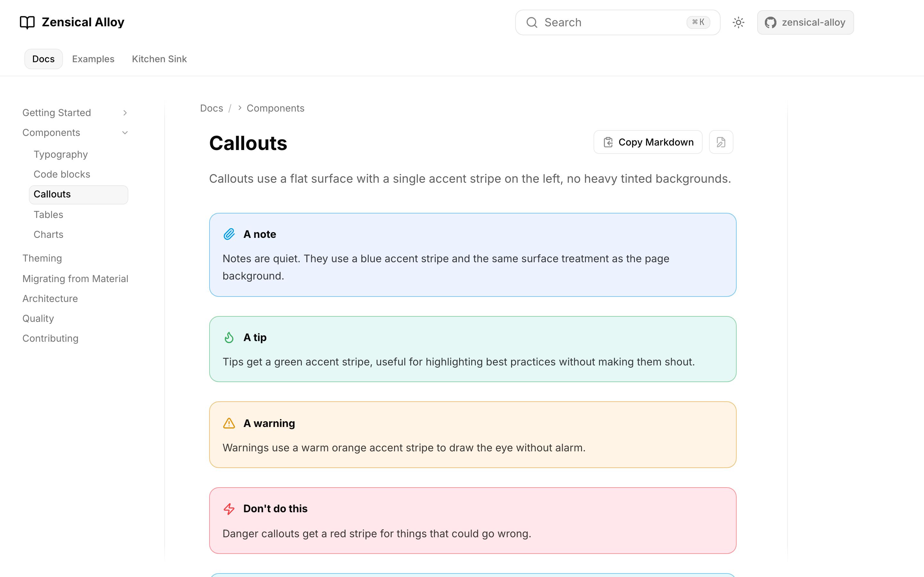Focus the Search input field
The height and width of the screenshot is (577, 924).
tap(617, 22)
